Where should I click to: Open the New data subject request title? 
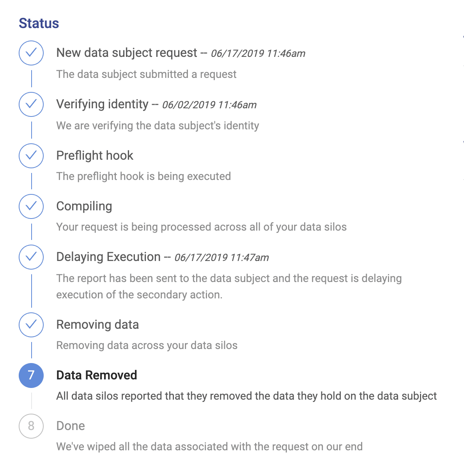[127, 53]
